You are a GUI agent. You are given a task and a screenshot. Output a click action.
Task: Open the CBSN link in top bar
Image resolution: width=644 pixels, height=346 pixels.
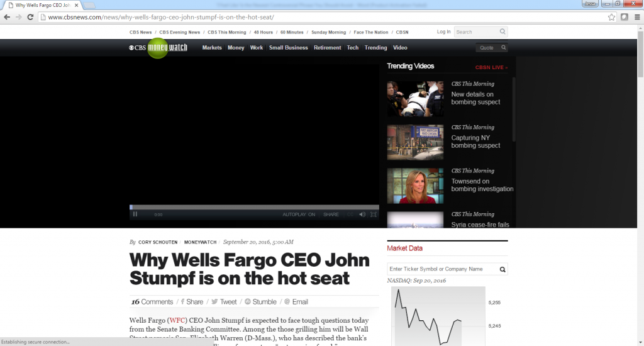point(402,32)
